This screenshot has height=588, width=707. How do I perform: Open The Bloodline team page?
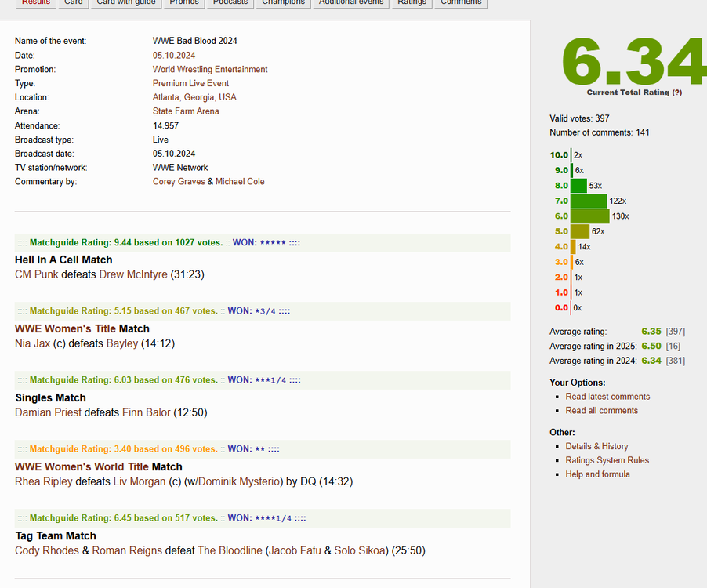(230, 550)
